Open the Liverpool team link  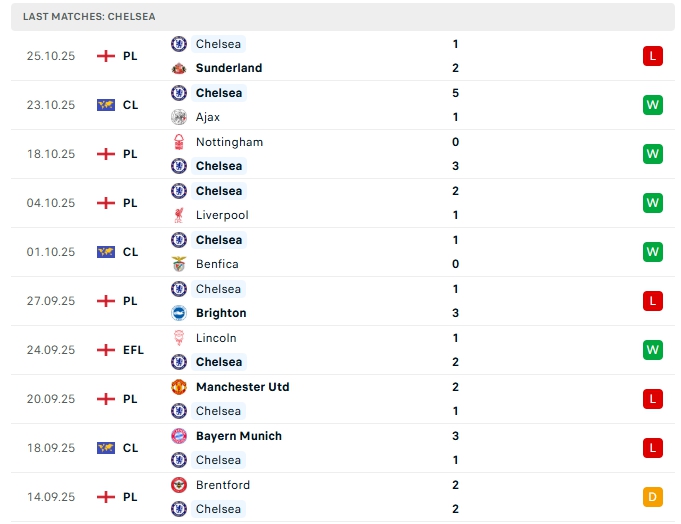pyautogui.click(x=222, y=215)
